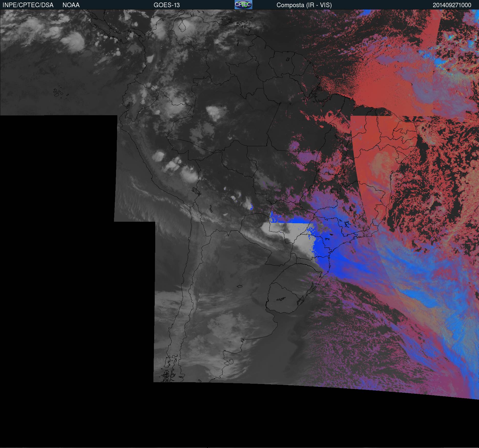Image resolution: width=479 pixels, height=448 pixels.
Task: Click the GOES-13 satellite label
Action: click(166, 5)
